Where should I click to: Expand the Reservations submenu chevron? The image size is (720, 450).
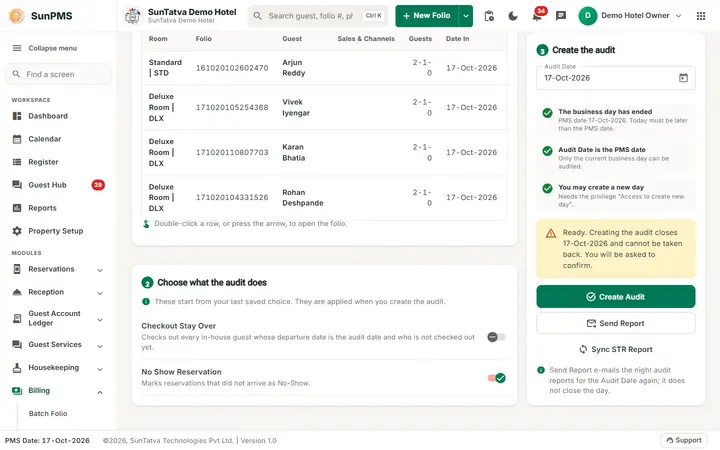tap(100, 270)
